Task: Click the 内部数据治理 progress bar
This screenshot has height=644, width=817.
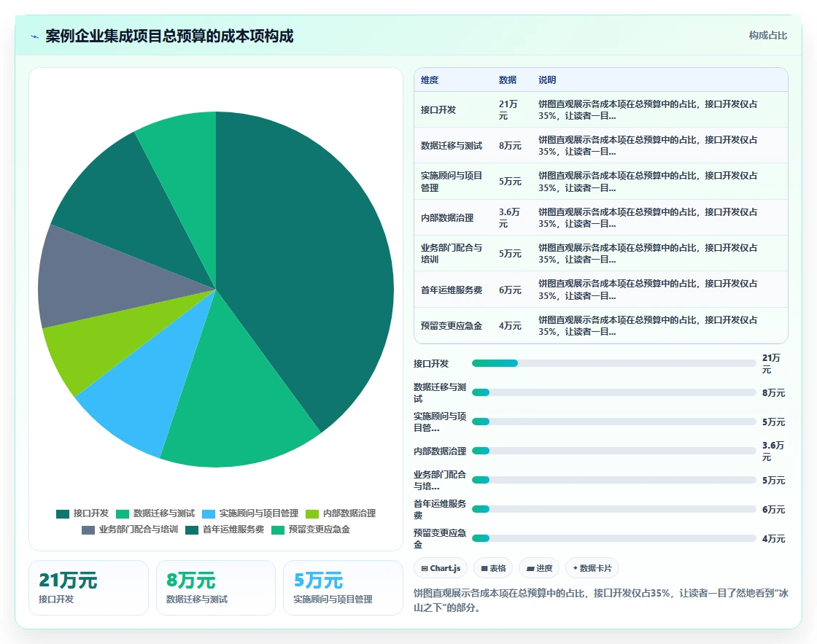Action: coord(613,451)
